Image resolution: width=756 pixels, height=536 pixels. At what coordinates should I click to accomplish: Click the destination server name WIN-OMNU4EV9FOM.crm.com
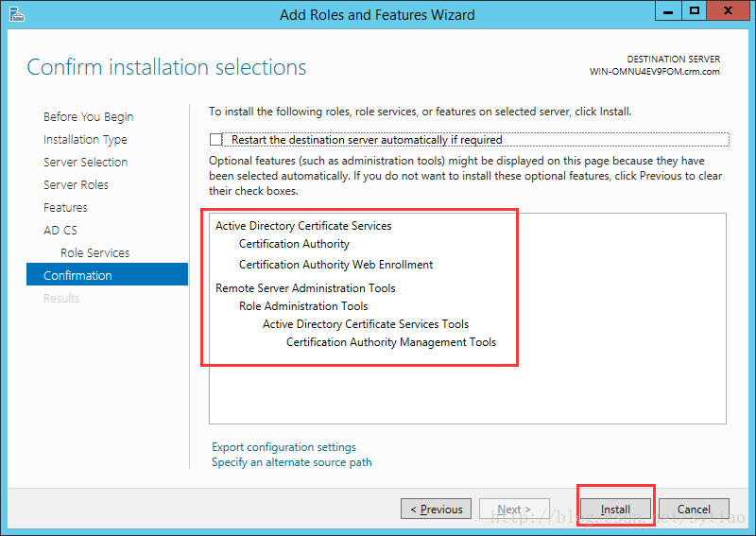(654, 72)
